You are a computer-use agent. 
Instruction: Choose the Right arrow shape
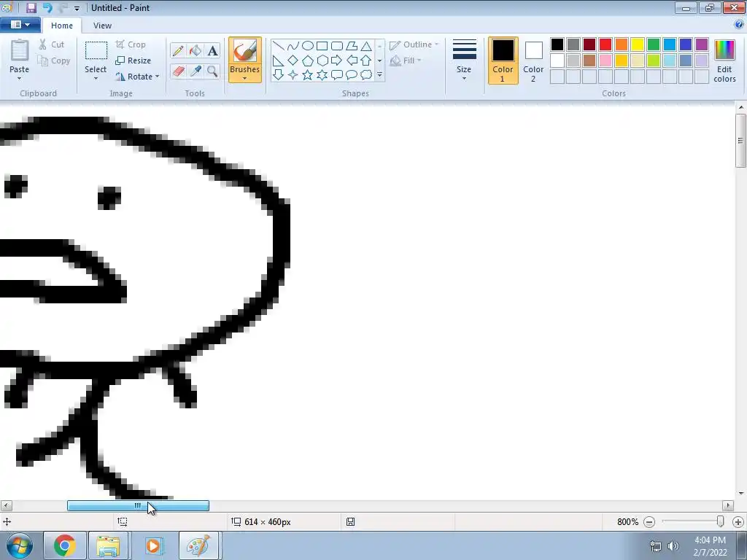tap(337, 61)
